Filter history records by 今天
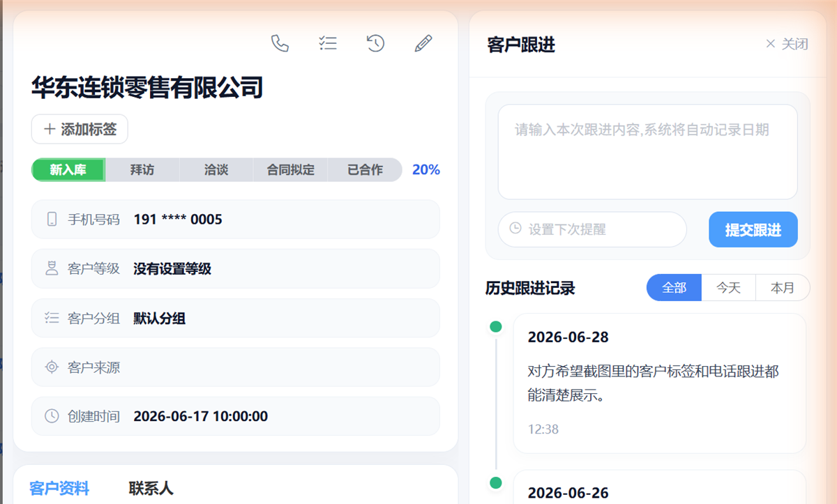 point(729,287)
